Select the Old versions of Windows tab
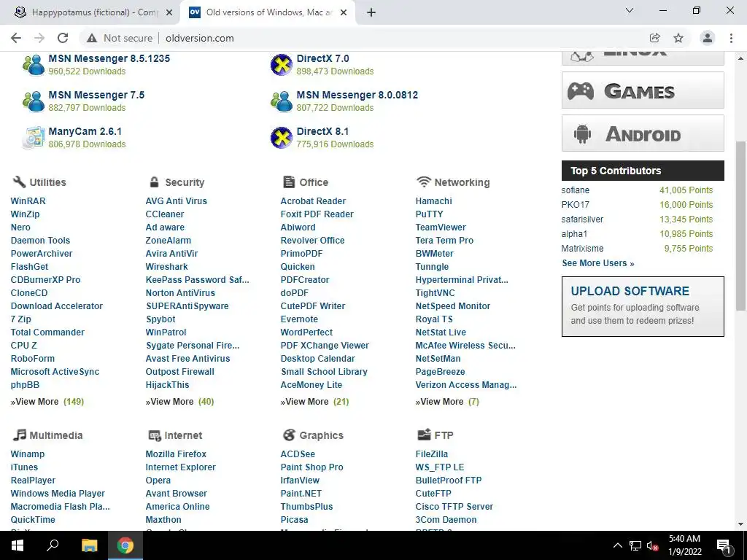Viewport: 747px width, 560px height. [268, 12]
